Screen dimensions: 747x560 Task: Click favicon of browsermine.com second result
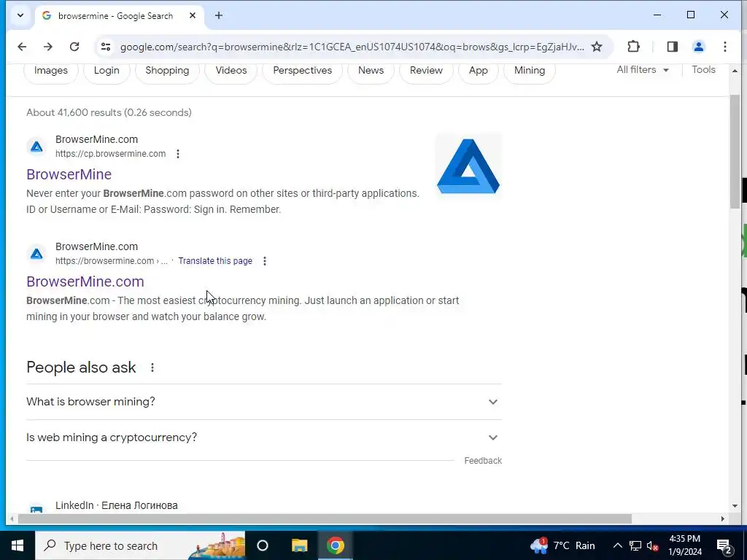click(36, 254)
